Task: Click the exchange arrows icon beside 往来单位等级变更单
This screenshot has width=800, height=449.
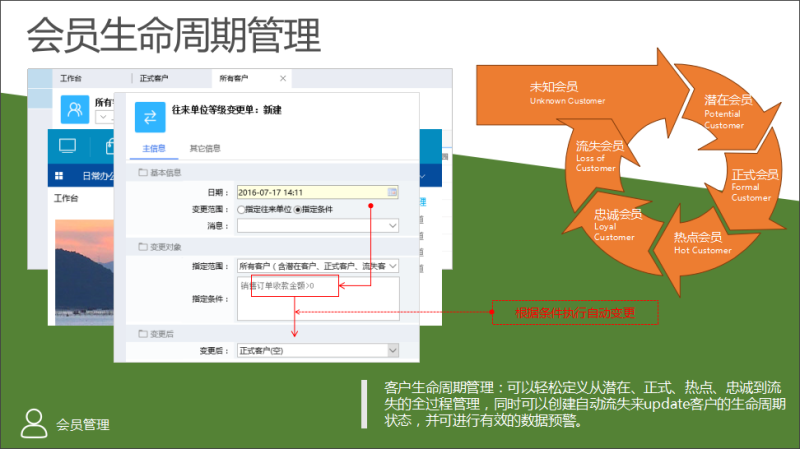Action: click(x=150, y=117)
